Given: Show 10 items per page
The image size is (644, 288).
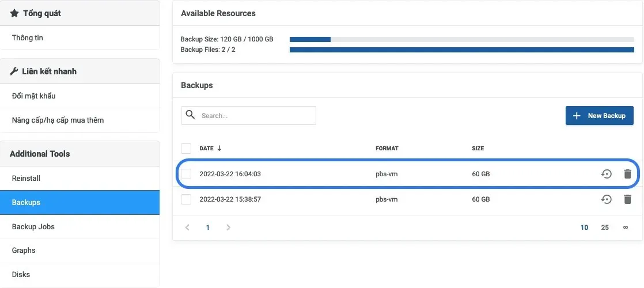Looking at the screenshot, I should click(584, 227).
